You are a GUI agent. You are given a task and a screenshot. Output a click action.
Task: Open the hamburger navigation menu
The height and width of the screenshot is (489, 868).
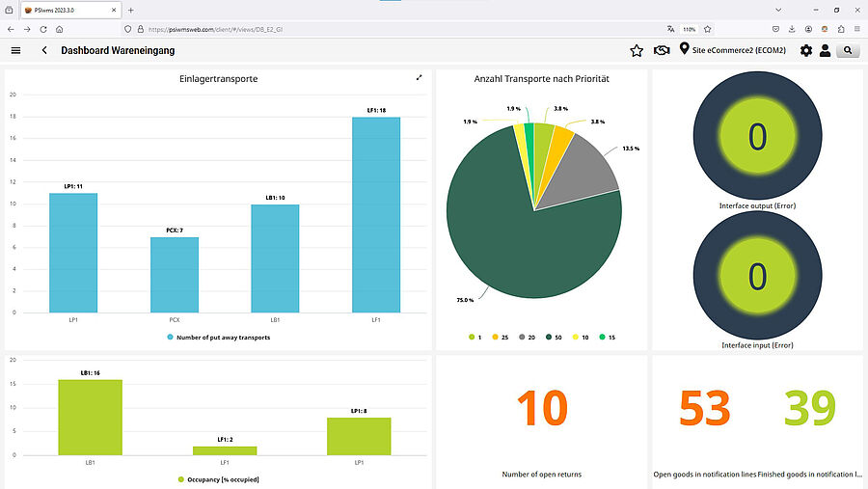tap(15, 50)
